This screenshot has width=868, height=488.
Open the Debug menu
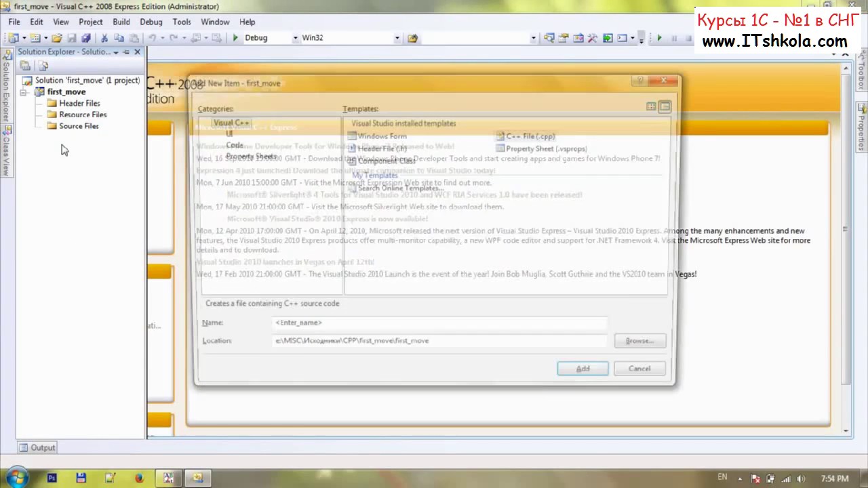(151, 22)
